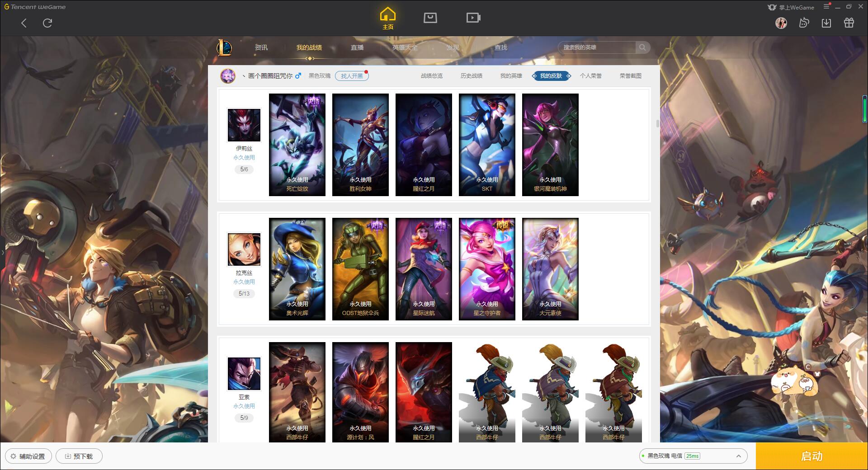Click the 5/13 skin count under 拉克丝
This screenshot has height=470, width=868.
(x=244, y=294)
